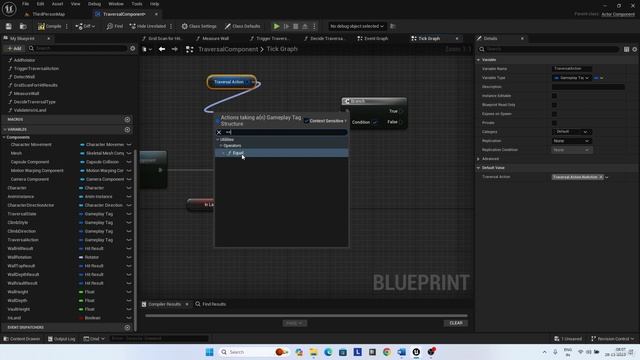This screenshot has width=640, height=360.
Task: Click the Details property matrix grid icon
Action: (626, 49)
